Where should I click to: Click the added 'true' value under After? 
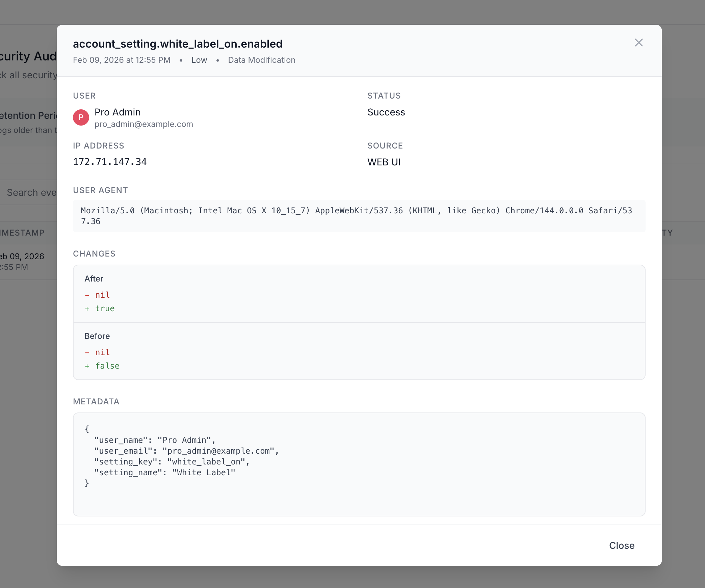[105, 309]
